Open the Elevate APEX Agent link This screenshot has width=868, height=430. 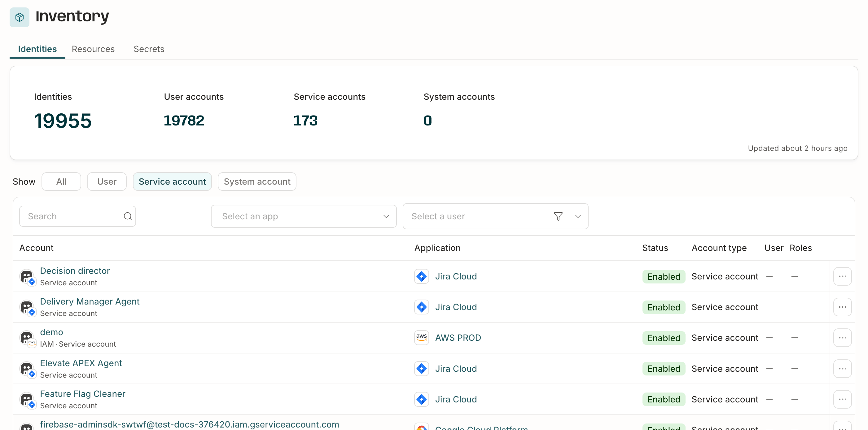click(81, 363)
